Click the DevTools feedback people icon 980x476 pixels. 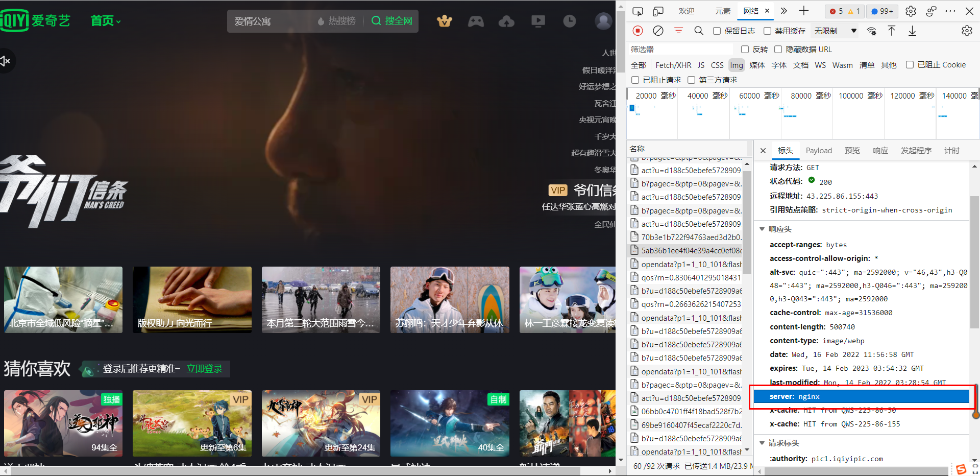pyautogui.click(x=931, y=11)
